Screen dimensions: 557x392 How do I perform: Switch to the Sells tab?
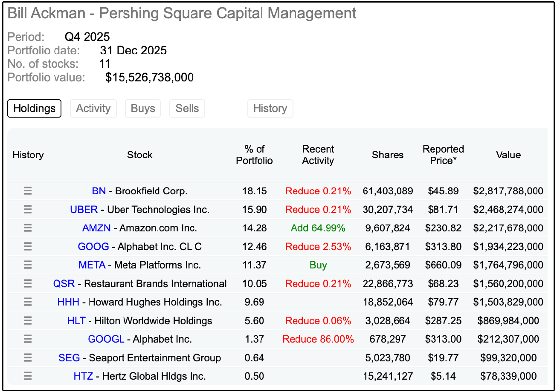tap(187, 108)
